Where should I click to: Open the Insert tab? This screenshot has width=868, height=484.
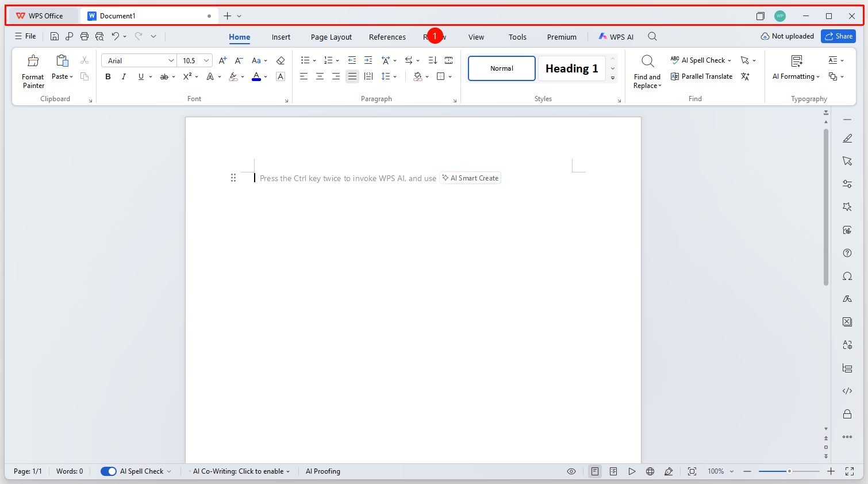click(281, 37)
